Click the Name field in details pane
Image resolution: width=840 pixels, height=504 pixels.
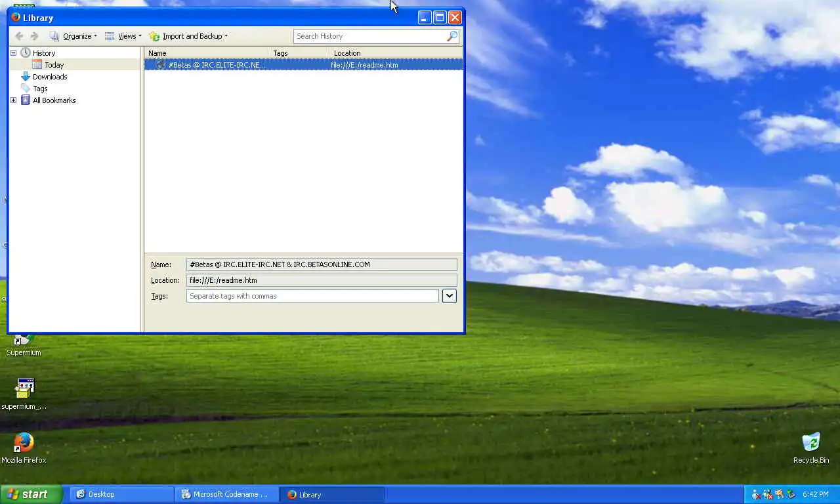(322, 264)
